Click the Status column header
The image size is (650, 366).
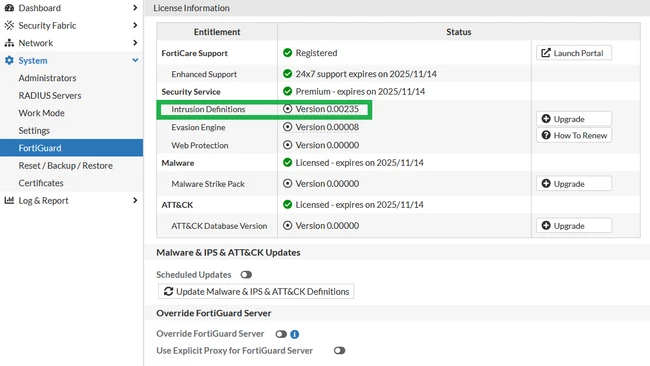click(x=458, y=32)
